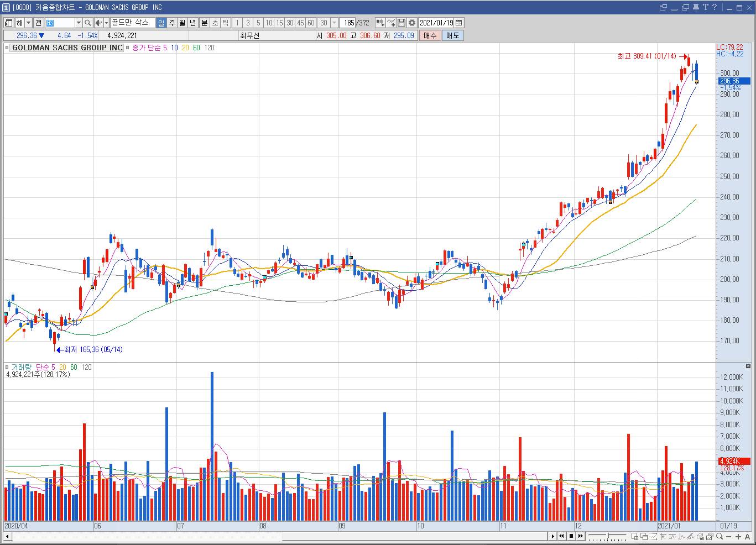Click the letter A icon at bottom right
Image resolution: width=756 pixels, height=545 pixels.
(x=747, y=537)
